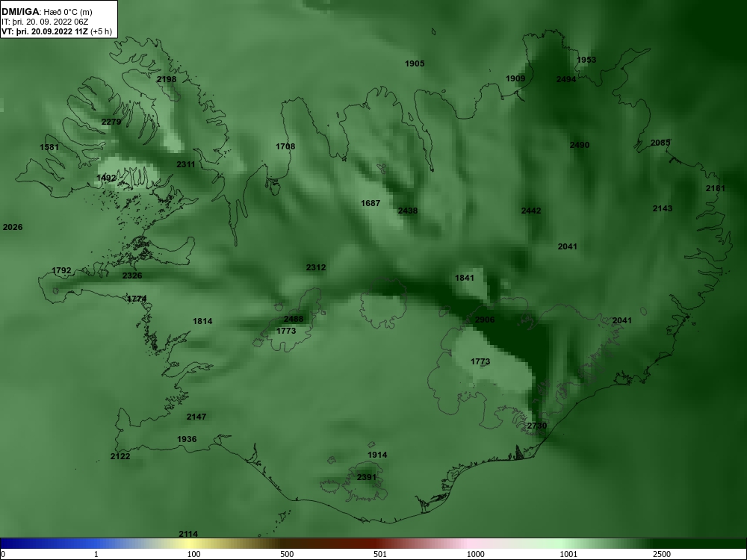The width and height of the screenshot is (747, 560).
Task: Click the 1792 value on Snæfellsnes
Action: point(61,270)
